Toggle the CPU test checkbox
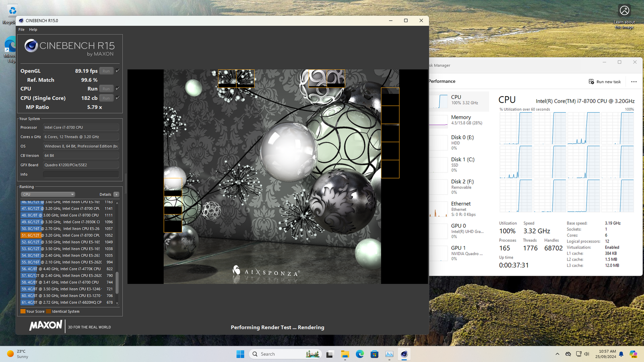 pyautogui.click(x=118, y=88)
